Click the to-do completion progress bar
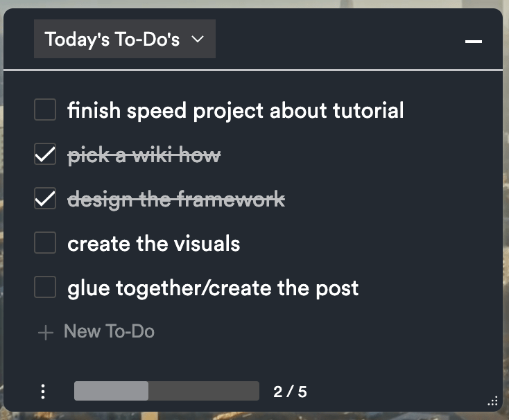This screenshot has width=509, height=420. (x=166, y=391)
